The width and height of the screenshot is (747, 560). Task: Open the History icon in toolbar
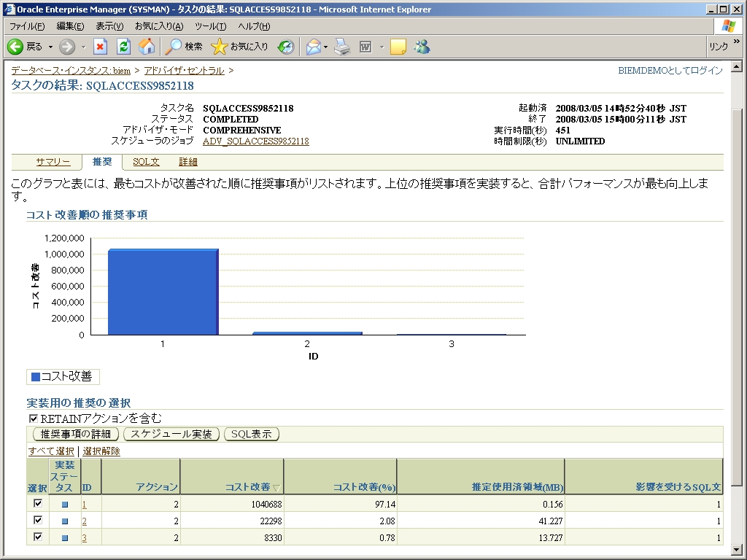286,47
